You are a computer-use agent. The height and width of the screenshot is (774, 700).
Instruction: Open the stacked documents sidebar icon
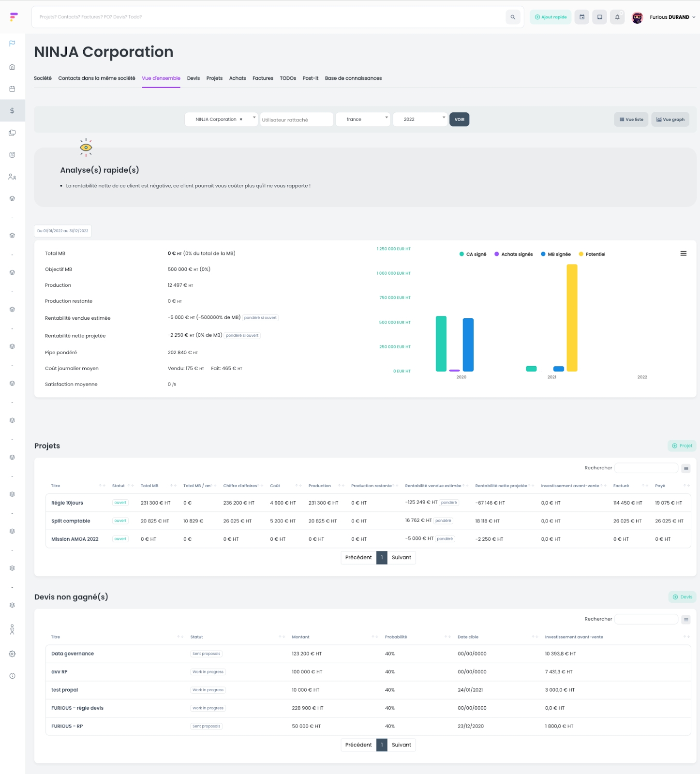coord(12,133)
